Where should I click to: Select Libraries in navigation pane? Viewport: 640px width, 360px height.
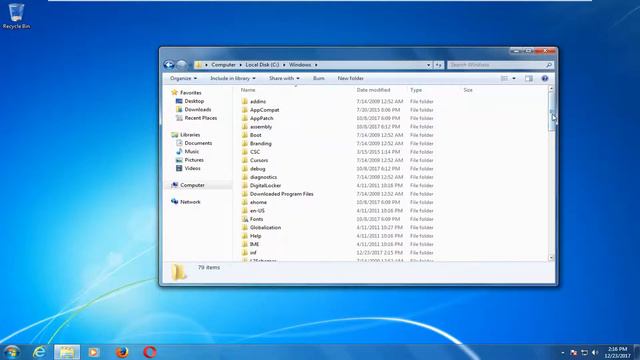click(x=190, y=135)
